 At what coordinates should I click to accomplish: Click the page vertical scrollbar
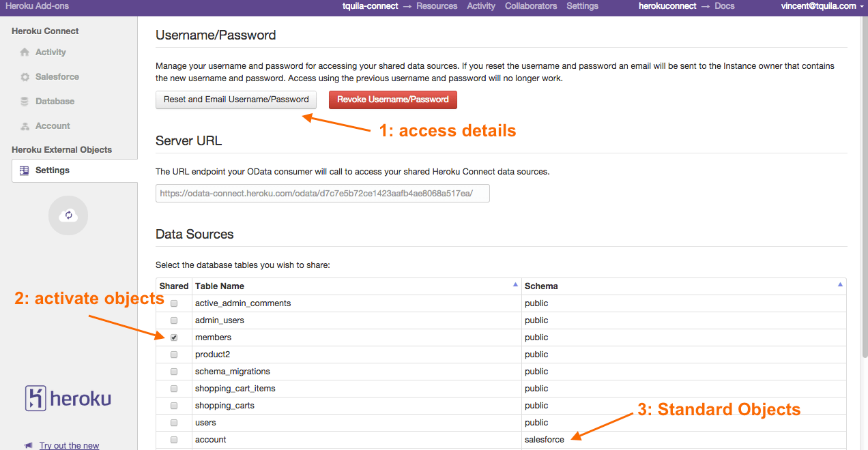[863, 184]
